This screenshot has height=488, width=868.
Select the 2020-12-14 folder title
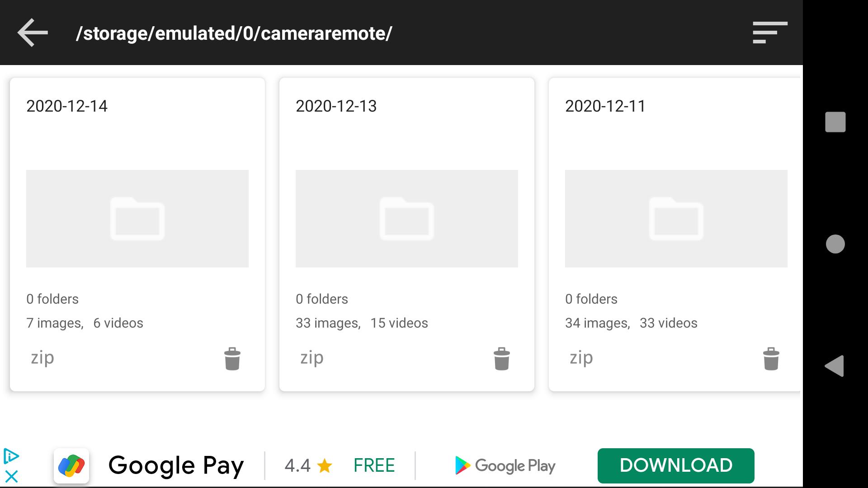(67, 106)
